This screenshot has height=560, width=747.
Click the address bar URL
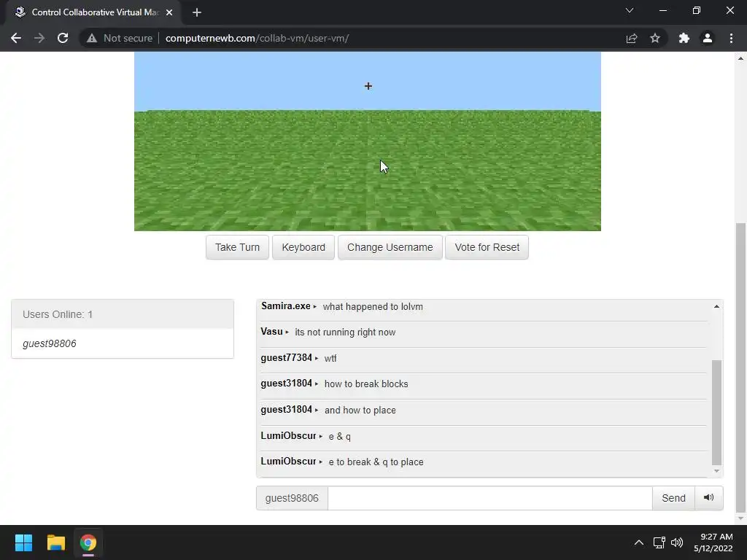click(258, 38)
